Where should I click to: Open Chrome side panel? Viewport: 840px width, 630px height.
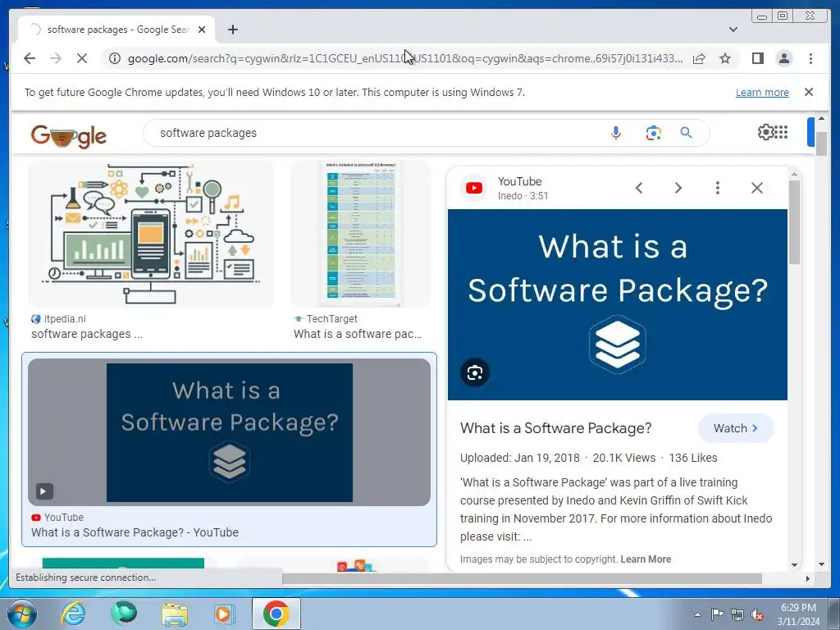coord(757,58)
